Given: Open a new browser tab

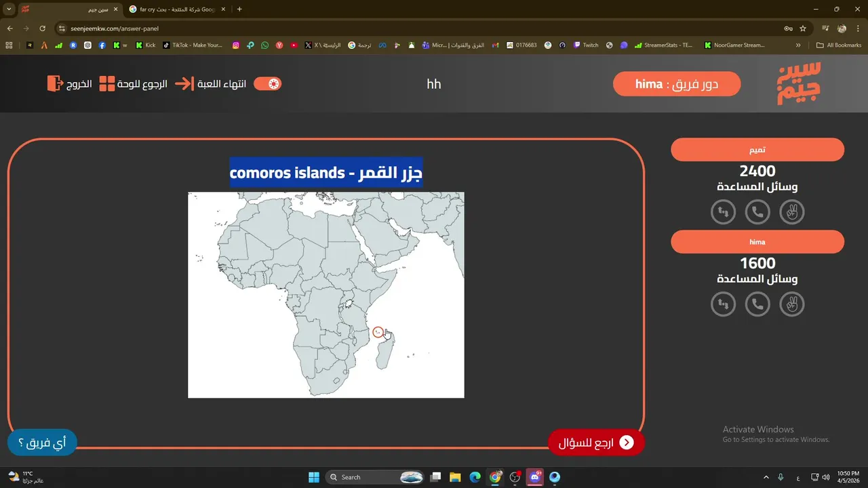Looking at the screenshot, I should click(x=239, y=9).
